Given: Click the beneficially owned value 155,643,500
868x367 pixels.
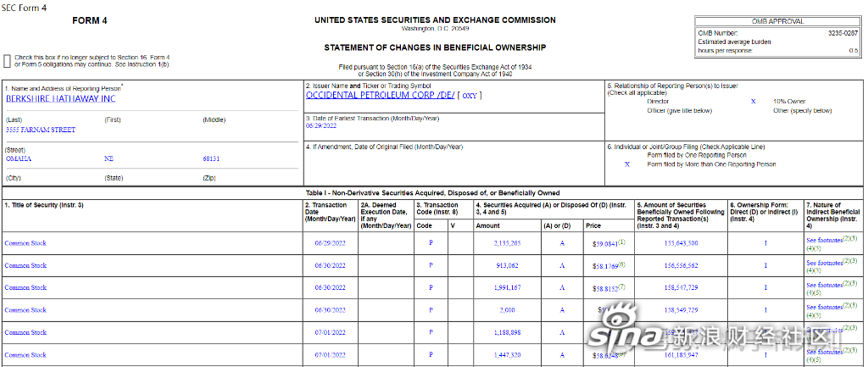Looking at the screenshot, I should (x=682, y=243).
